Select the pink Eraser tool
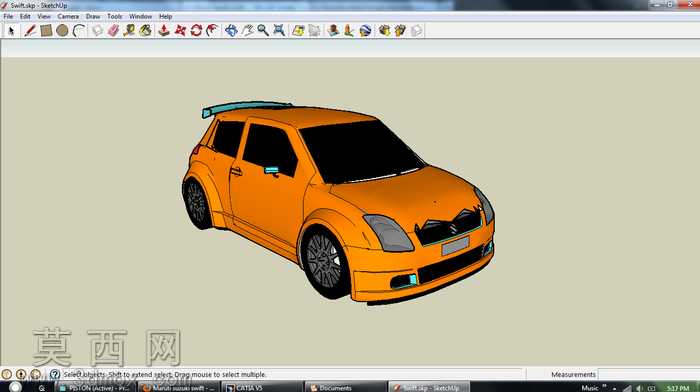This screenshot has height=392, width=700. pos(113,30)
